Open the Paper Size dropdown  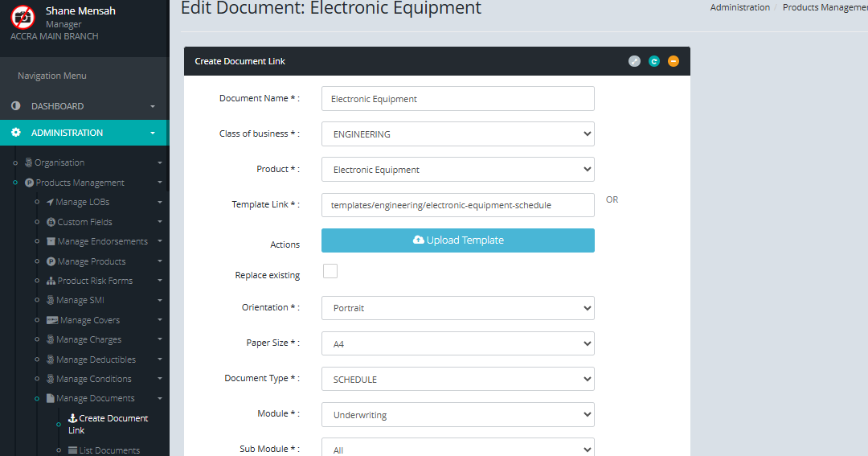click(457, 343)
